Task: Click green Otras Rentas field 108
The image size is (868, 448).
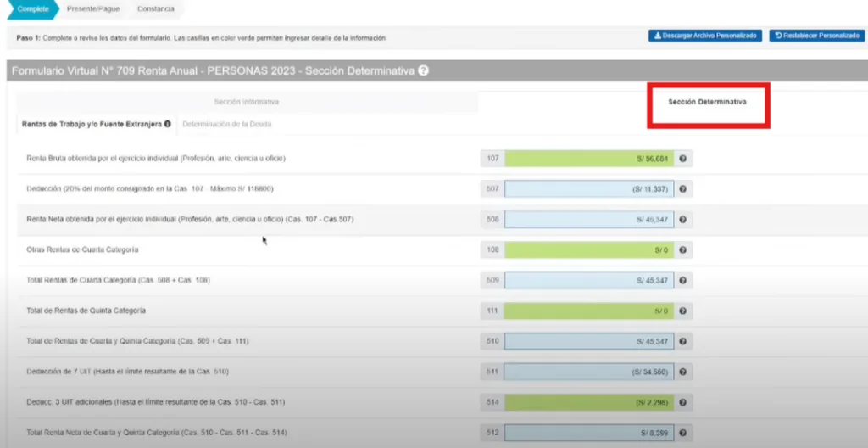Action: 589,250
